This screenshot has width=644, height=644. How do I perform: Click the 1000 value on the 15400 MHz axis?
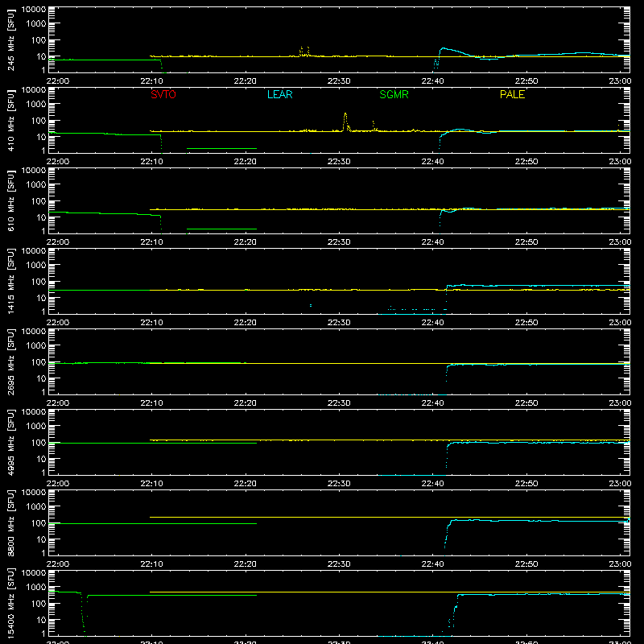tap(38, 587)
